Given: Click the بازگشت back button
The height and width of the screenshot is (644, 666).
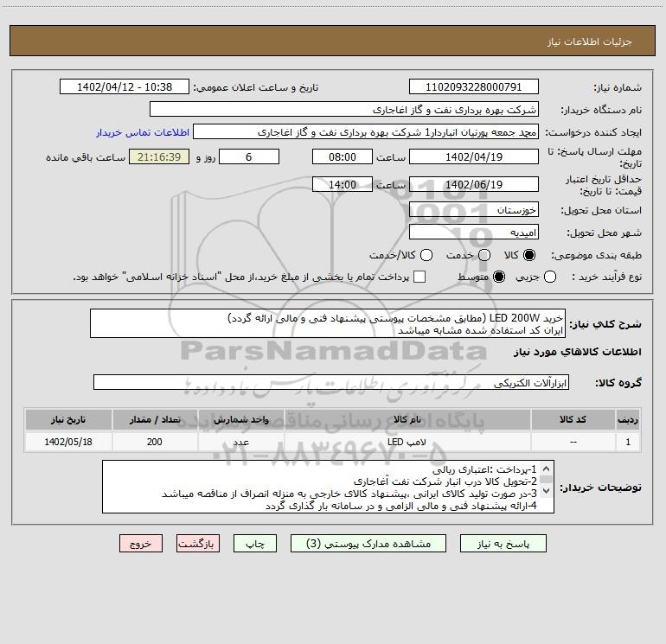Looking at the screenshot, I should coord(198,544).
